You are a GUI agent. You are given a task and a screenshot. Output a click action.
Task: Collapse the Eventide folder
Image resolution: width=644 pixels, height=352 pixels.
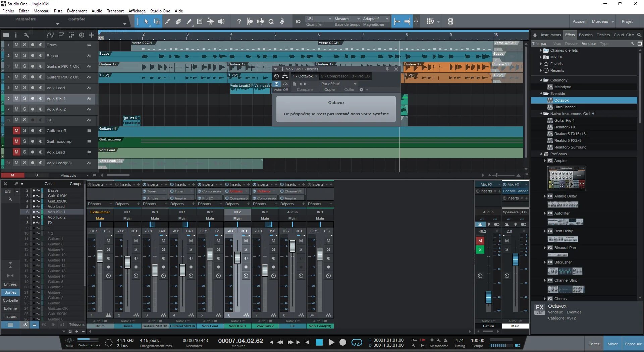tap(541, 94)
